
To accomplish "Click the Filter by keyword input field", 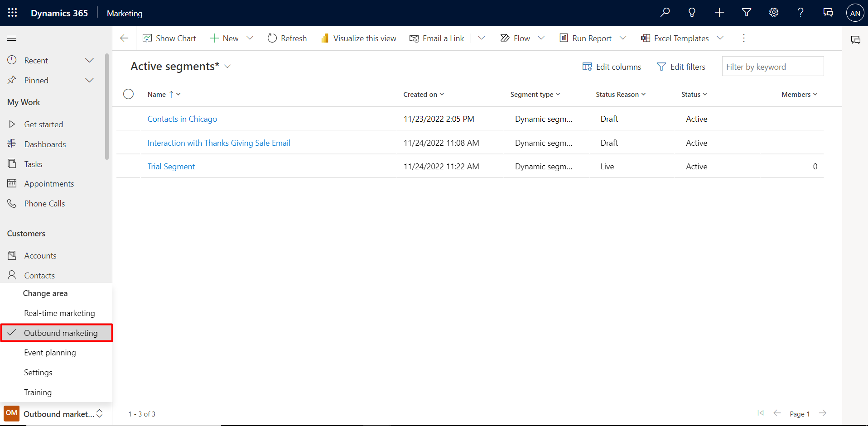I will pos(773,66).
